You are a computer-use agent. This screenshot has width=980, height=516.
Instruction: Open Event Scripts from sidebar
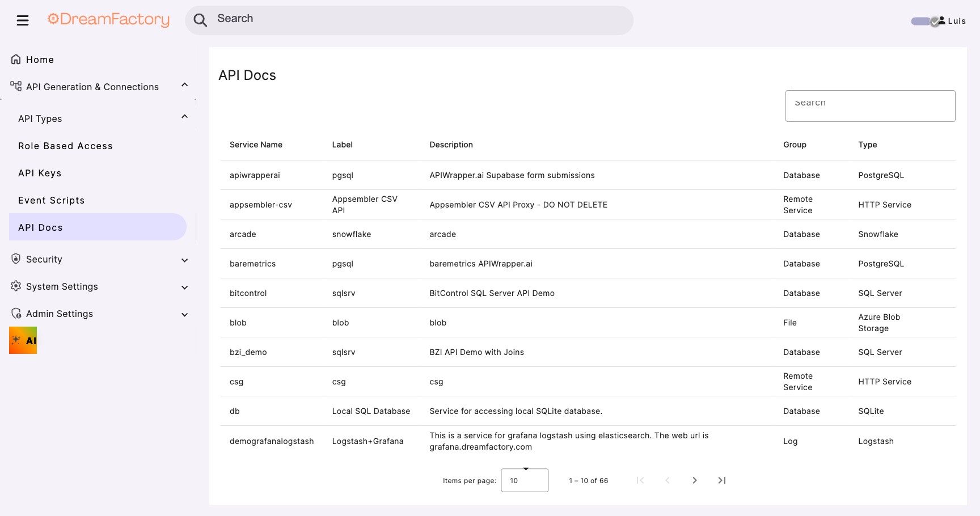point(52,200)
